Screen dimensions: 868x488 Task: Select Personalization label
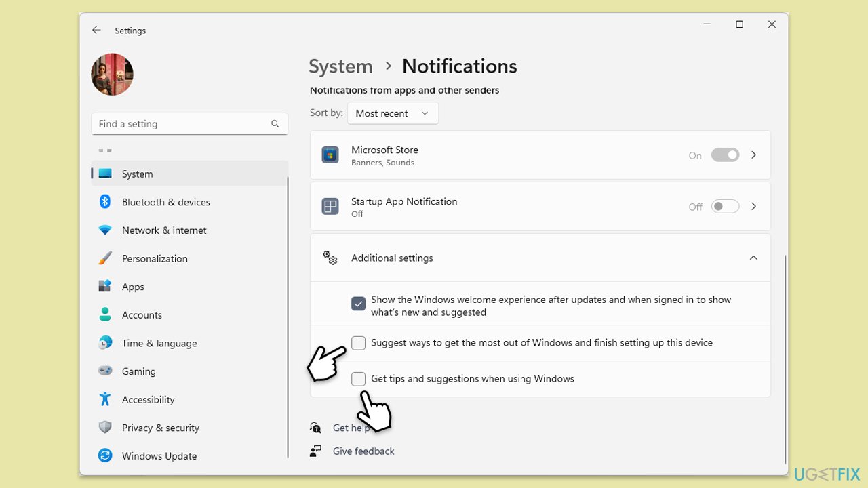point(155,258)
